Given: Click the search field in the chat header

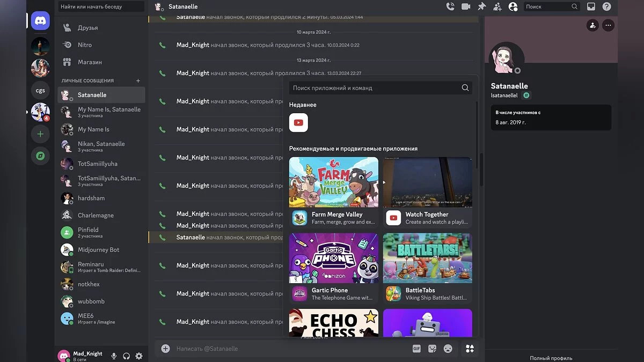Looking at the screenshot, I should (x=552, y=6).
